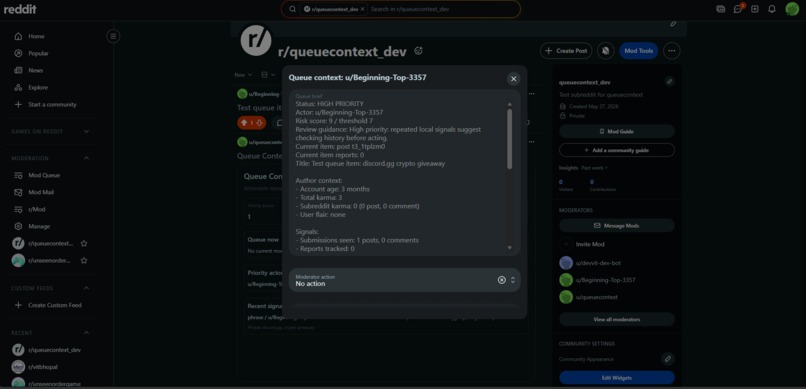Open chat messages icon
Image resolution: width=806 pixels, height=389 pixels.
pos(738,9)
